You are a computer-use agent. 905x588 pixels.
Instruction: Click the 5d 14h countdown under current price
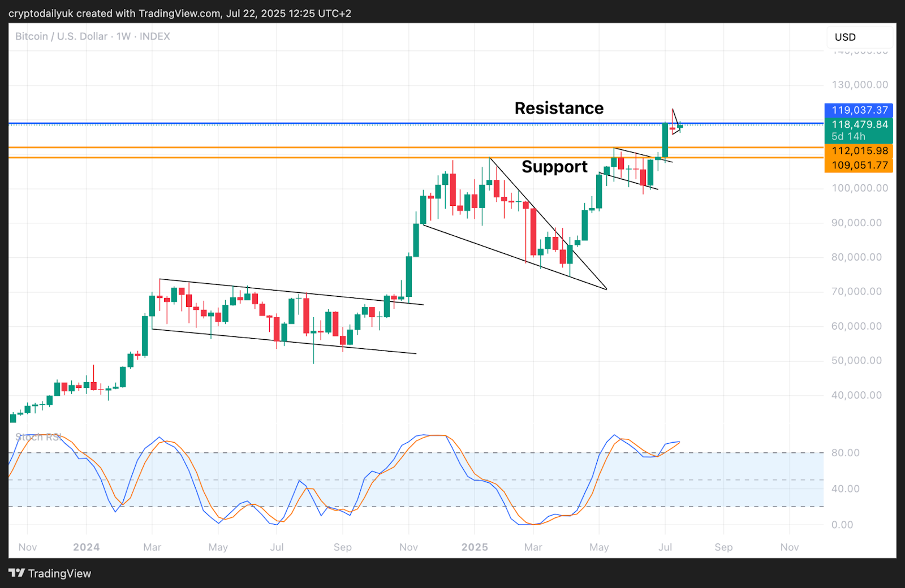tap(848, 136)
